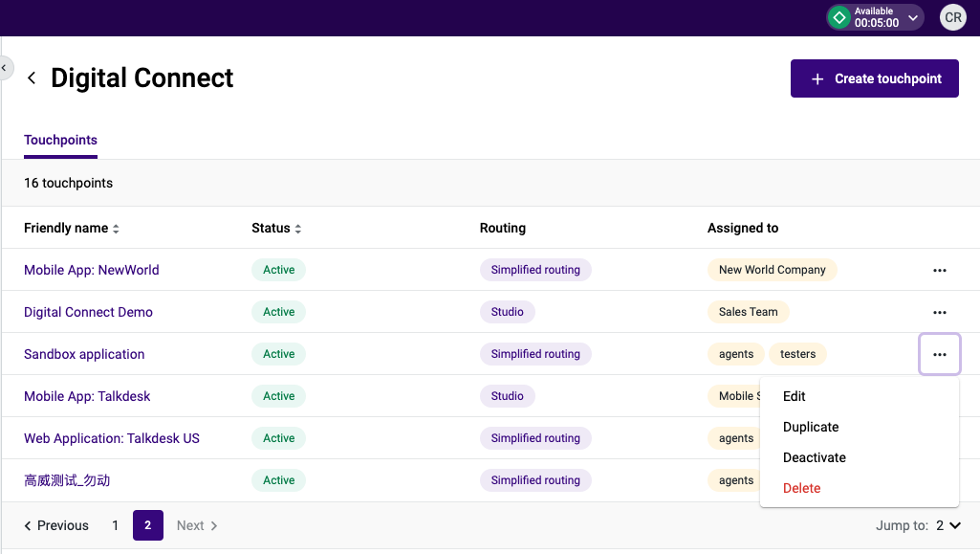
Task: Switch to the Touchpoints tab
Action: coord(60,140)
